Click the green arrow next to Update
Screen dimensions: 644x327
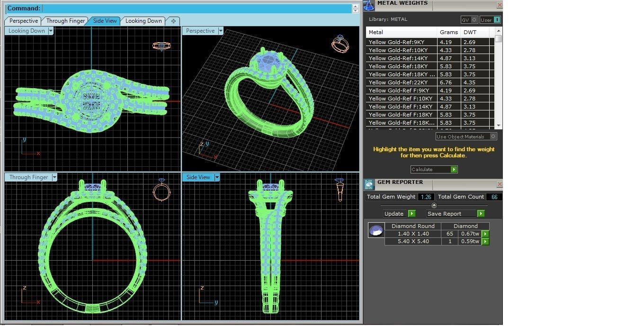pyautogui.click(x=411, y=214)
